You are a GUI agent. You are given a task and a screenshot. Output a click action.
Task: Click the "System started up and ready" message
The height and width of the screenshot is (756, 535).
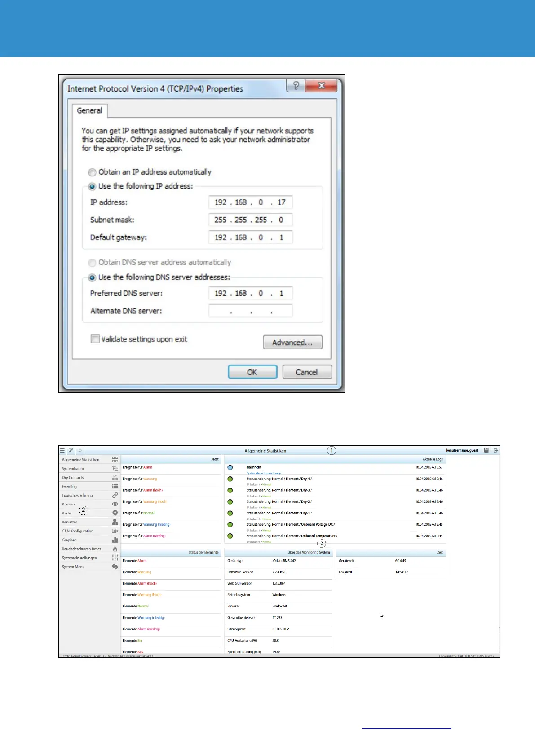pyautogui.click(x=264, y=473)
